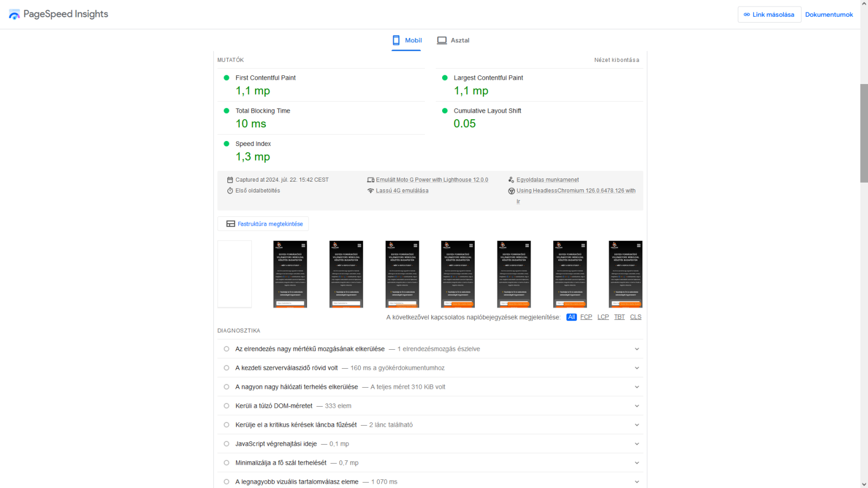Click the wifi icon beside Lassú 4G emulálása
This screenshot has height=488, width=868.
(371, 191)
